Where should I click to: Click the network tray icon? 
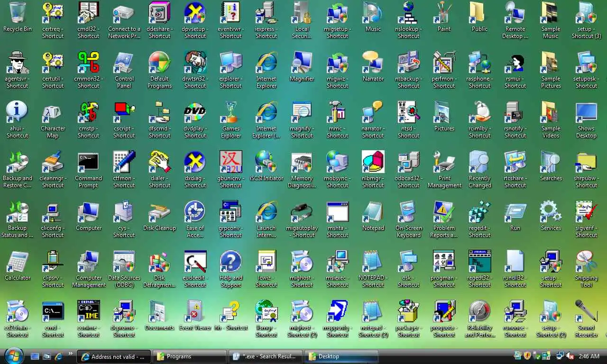560,356
